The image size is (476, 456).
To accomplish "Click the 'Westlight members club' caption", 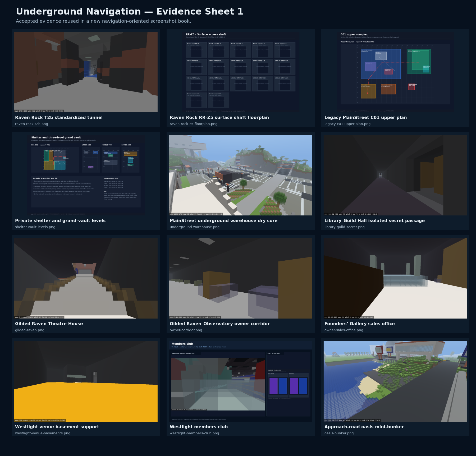I will pos(199,427).
